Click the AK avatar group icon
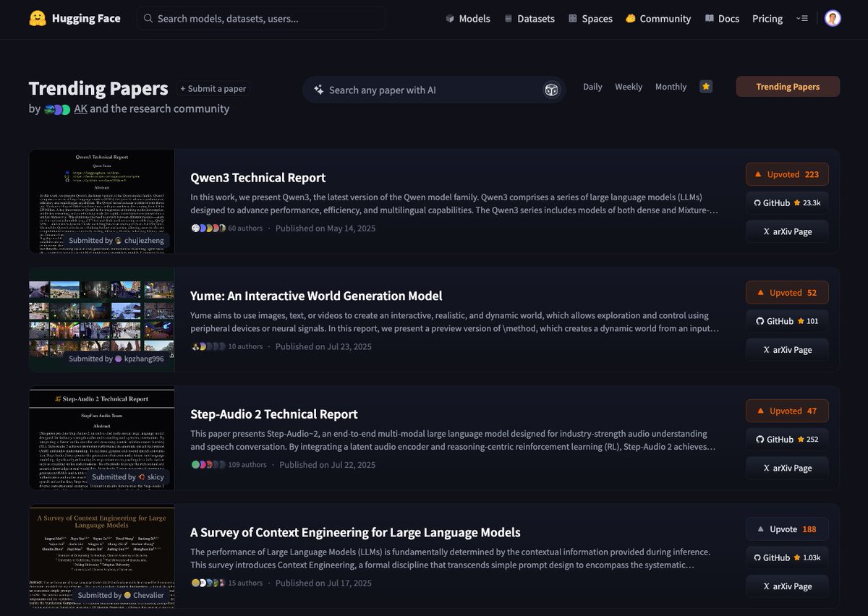 (57, 109)
